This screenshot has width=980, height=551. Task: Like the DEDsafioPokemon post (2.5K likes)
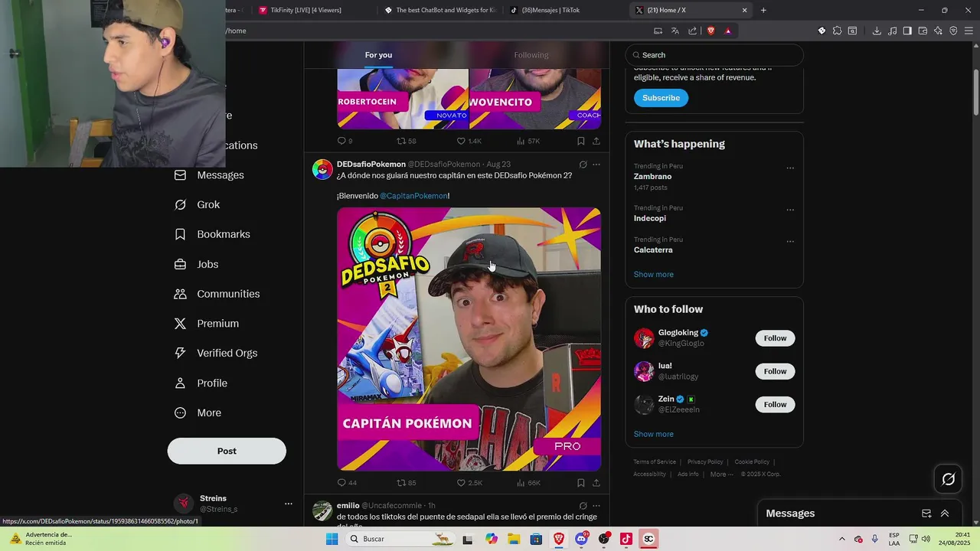click(469, 483)
